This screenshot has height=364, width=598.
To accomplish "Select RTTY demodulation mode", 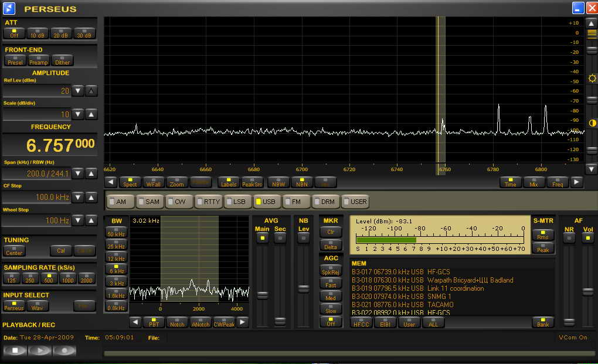I will (x=209, y=202).
